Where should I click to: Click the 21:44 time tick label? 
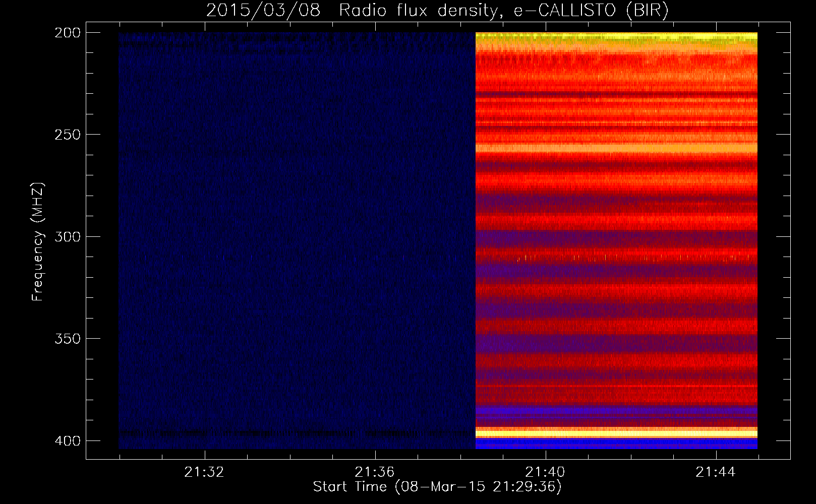point(716,472)
